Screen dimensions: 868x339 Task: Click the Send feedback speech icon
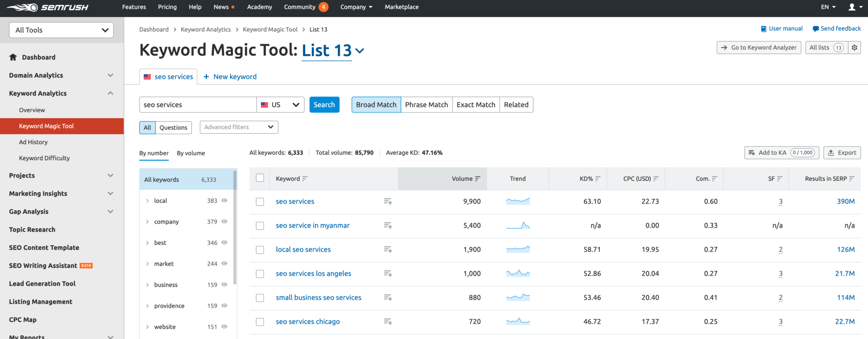(x=815, y=29)
